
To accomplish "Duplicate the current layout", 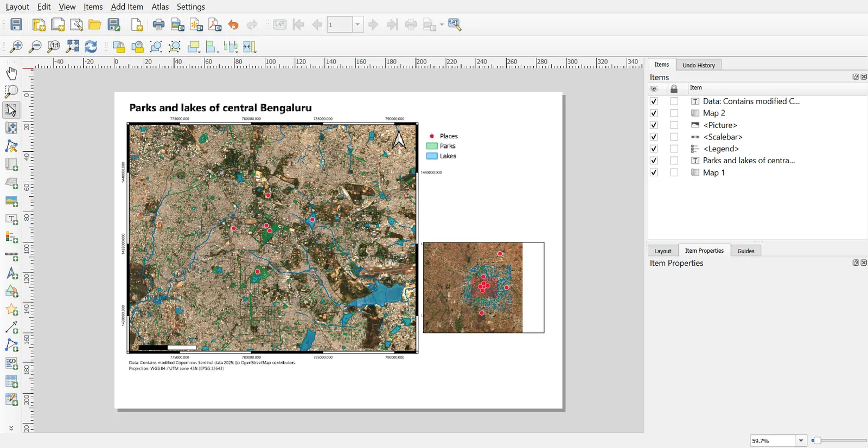I will tap(58, 24).
